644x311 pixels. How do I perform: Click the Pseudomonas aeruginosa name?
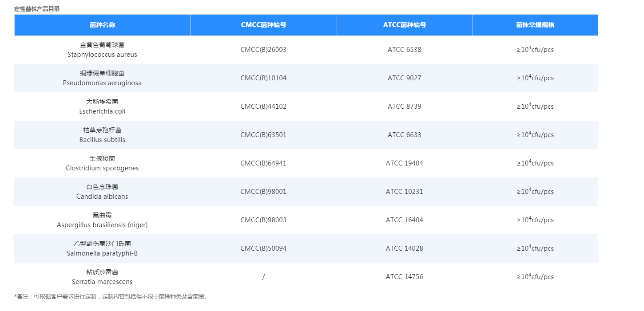pos(102,83)
